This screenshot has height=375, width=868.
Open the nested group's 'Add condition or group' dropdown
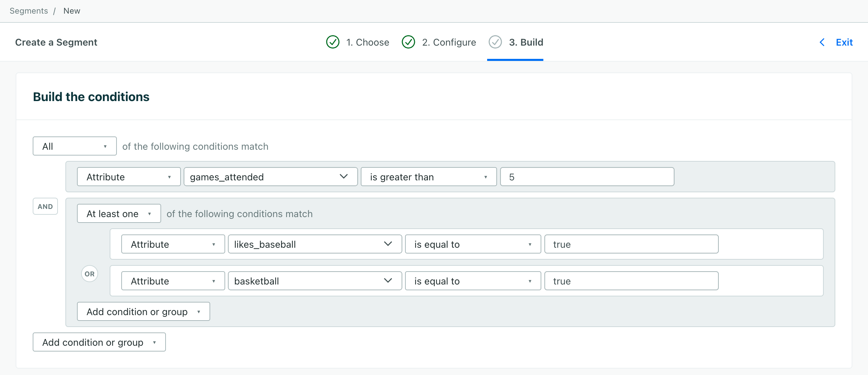pyautogui.click(x=143, y=311)
